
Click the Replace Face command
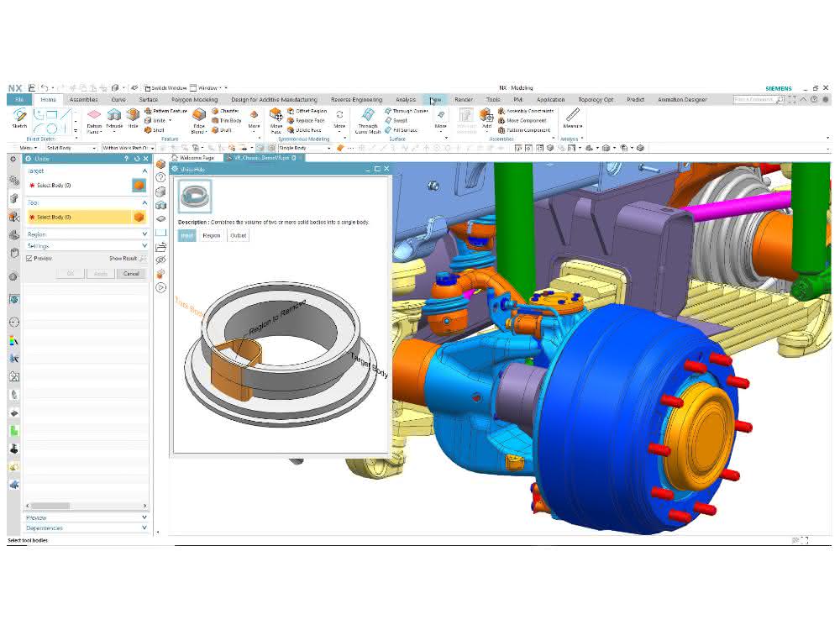pos(306,120)
